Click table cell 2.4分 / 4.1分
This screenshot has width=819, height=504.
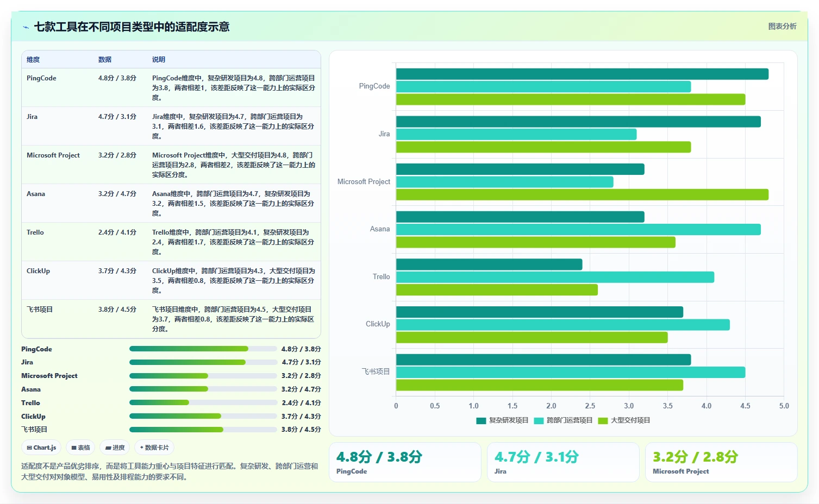[117, 232]
